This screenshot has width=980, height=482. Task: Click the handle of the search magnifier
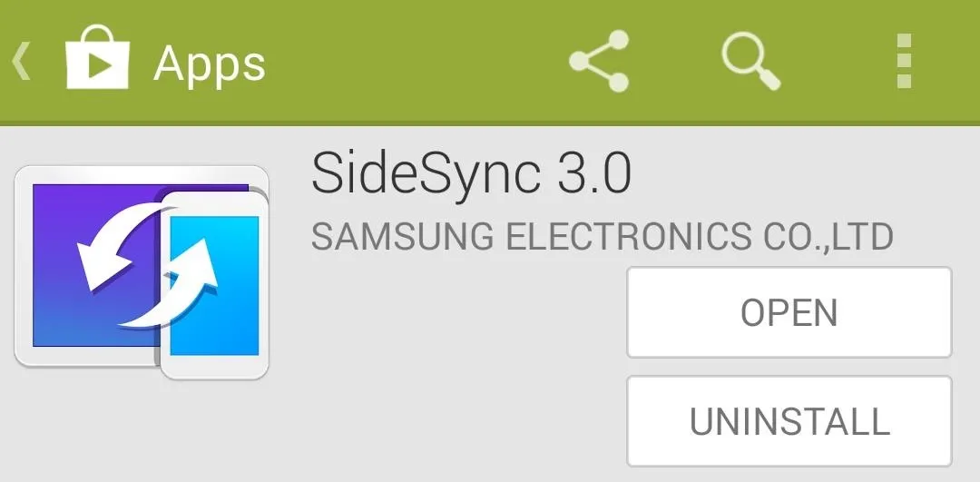(769, 79)
